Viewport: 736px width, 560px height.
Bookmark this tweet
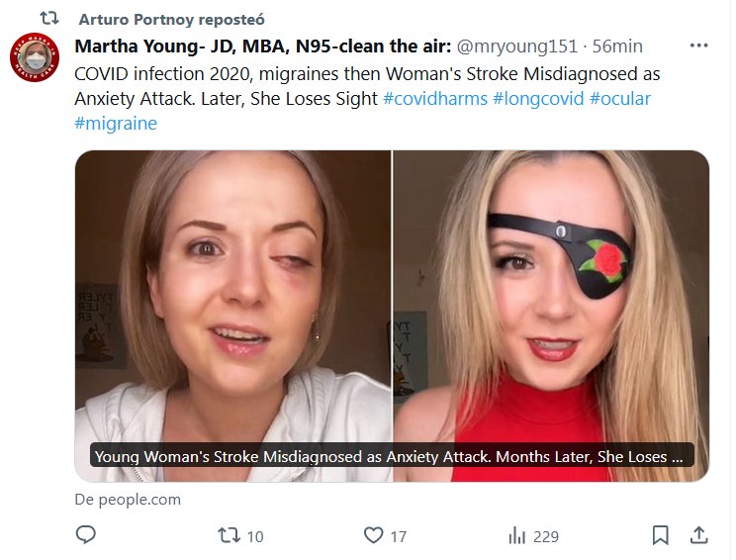tap(660, 535)
